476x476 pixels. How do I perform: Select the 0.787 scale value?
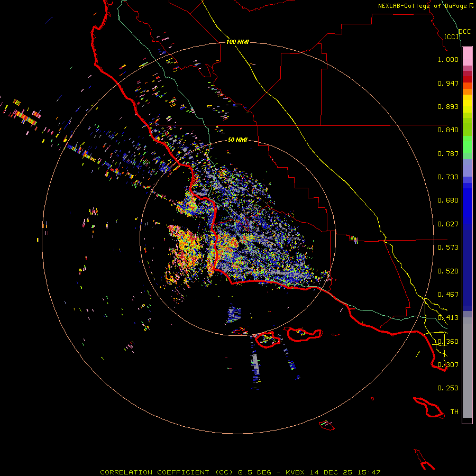[x=448, y=153]
